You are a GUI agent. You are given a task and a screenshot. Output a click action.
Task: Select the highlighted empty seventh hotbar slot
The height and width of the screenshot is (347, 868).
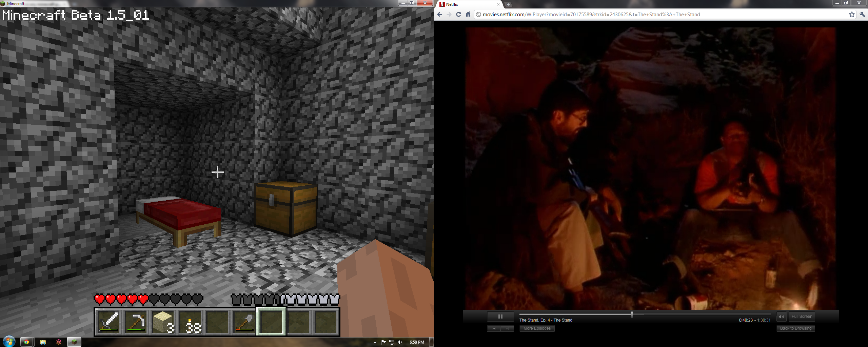click(271, 322)
